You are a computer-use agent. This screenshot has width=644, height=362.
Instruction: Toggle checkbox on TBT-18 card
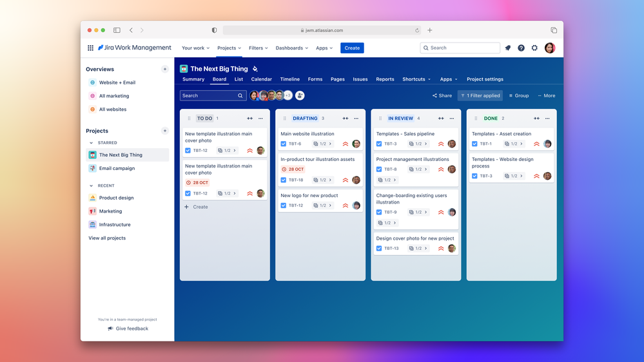(x=284, y=180)
